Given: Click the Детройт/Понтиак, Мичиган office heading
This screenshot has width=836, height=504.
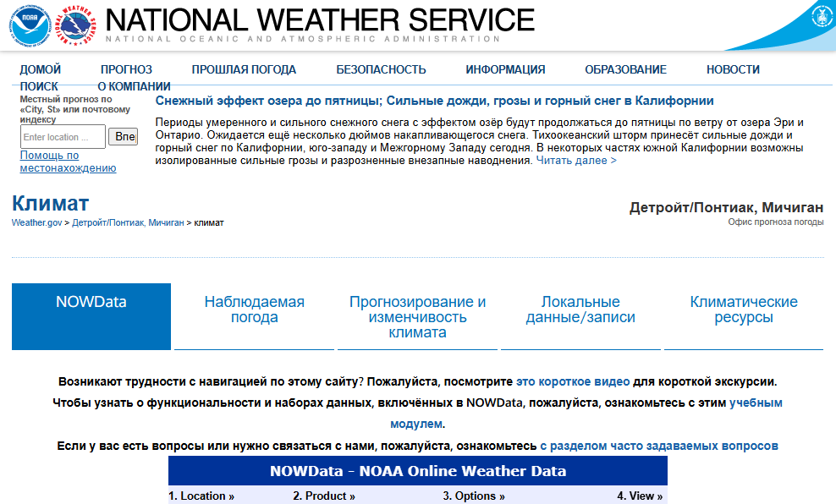Looking at the screenshot, I should [x=726, y=207].
